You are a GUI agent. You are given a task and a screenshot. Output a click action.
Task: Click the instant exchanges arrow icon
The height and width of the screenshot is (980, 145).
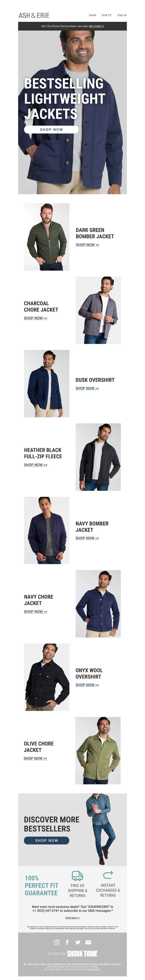click(x=108, y=875)
